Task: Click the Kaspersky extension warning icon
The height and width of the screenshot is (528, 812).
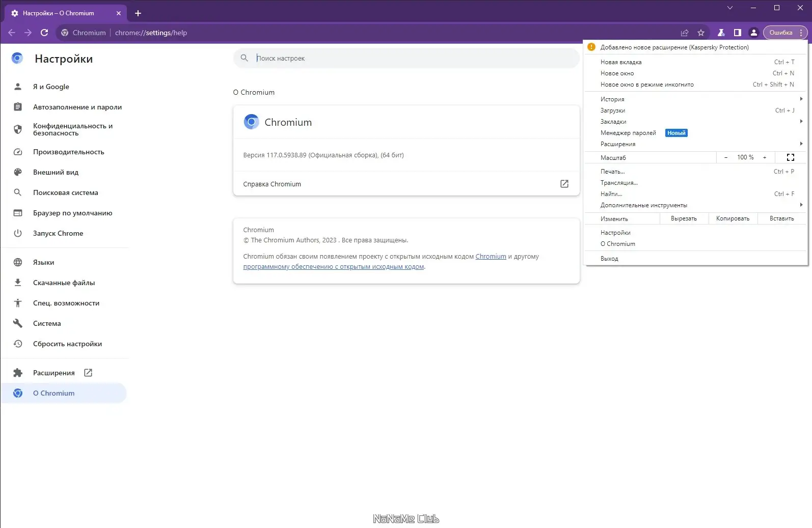Action: (591, 47)
